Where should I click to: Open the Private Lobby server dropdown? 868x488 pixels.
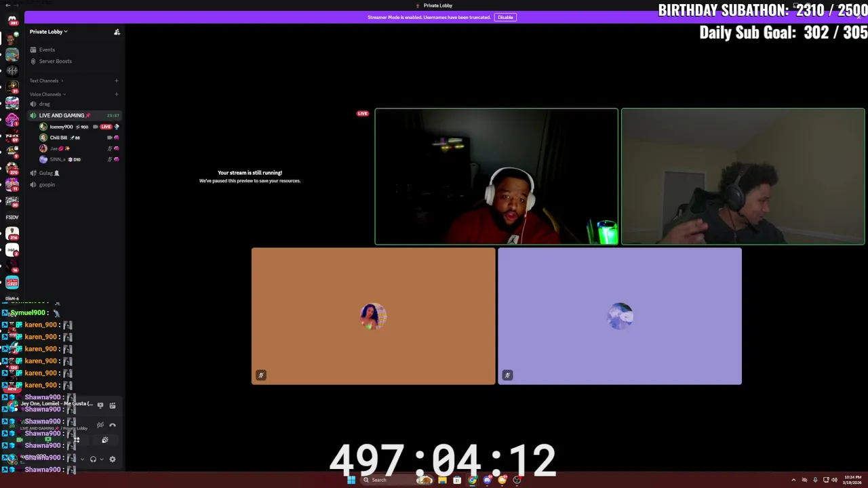pyautogui.click(x=49, y=32)
